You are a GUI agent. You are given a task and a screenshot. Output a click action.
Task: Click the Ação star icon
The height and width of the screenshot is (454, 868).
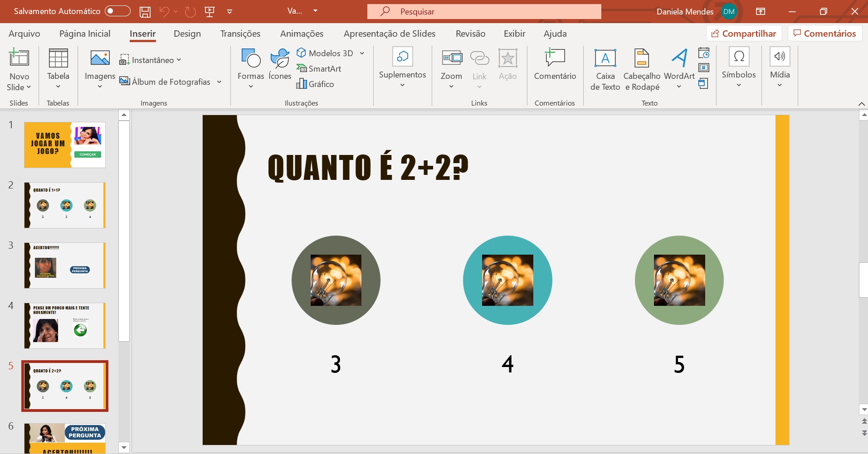pyautogui.click(x=507, y=58)
